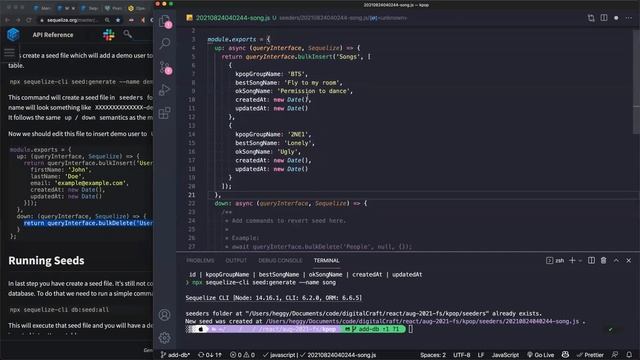
Task: Click the 'Running Seeds' heading
Action: pyautogui.click(x=46, y=260)
